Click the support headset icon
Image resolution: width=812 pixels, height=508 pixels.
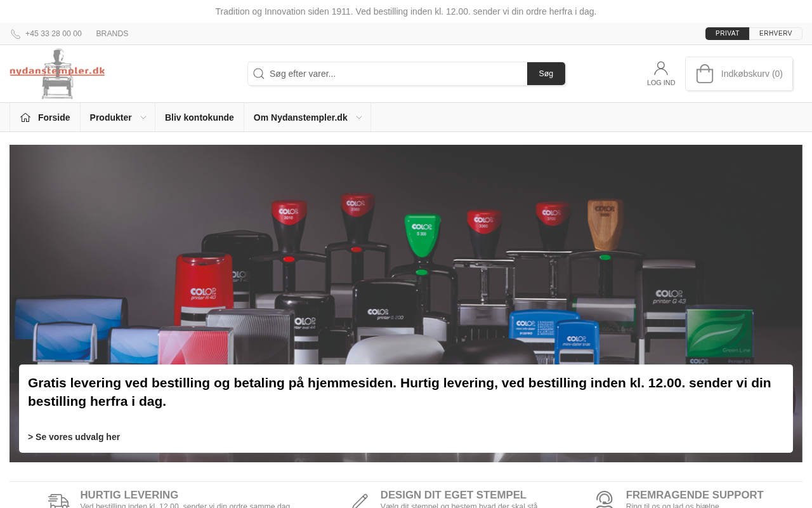click(x=605, y=500)
